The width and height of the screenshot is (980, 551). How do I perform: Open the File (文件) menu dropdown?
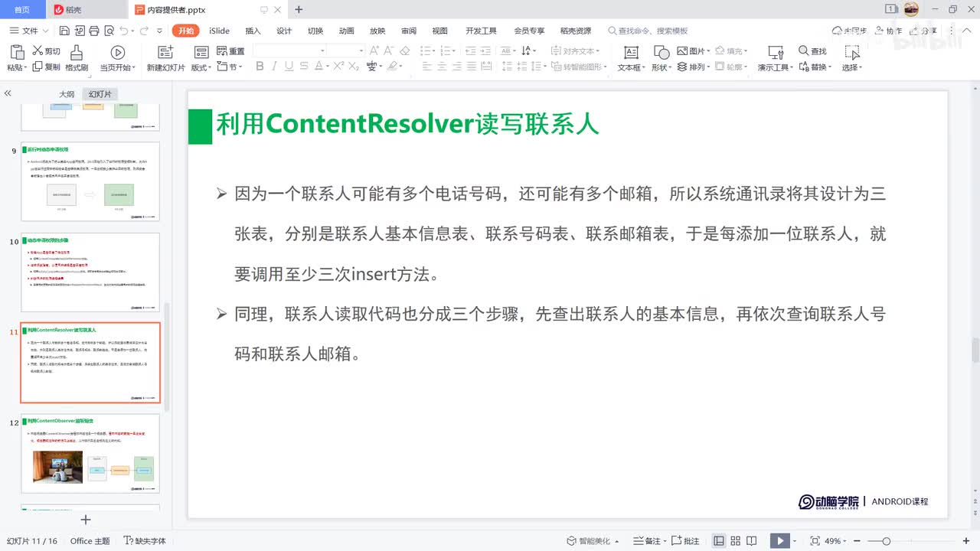tap(29, 31)
